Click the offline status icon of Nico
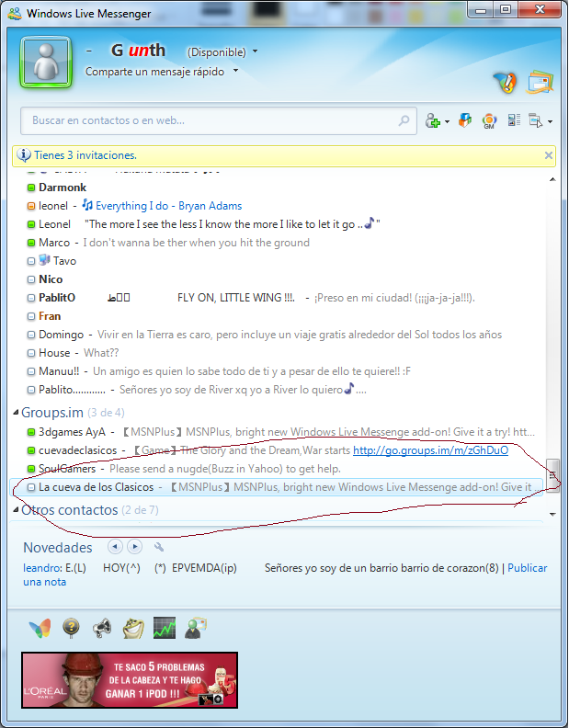Viewport: 569px width, 728px height. (31, 280)
